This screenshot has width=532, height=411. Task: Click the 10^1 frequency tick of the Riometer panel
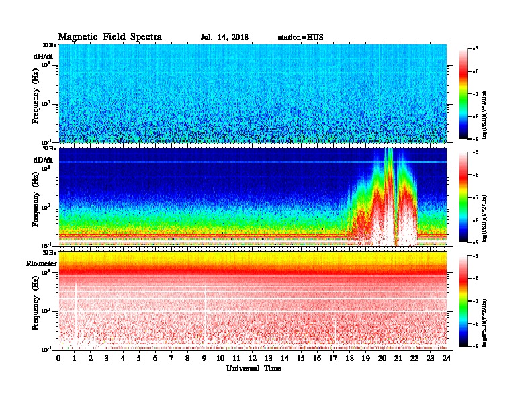[x=46, y=271]
